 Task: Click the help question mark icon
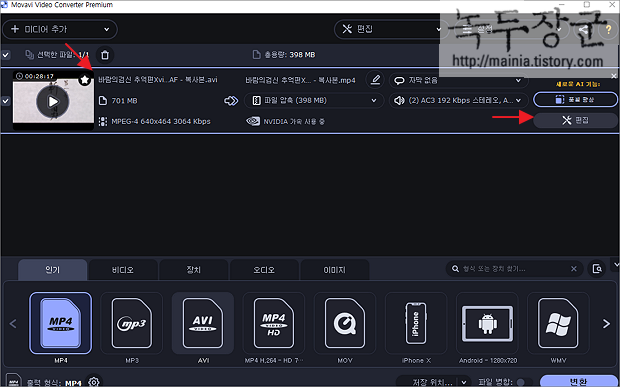click(x=608, y=30)
